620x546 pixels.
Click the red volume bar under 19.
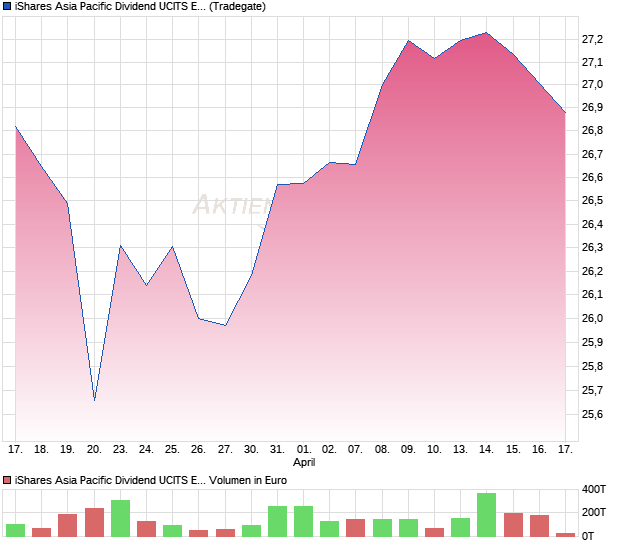67,525
